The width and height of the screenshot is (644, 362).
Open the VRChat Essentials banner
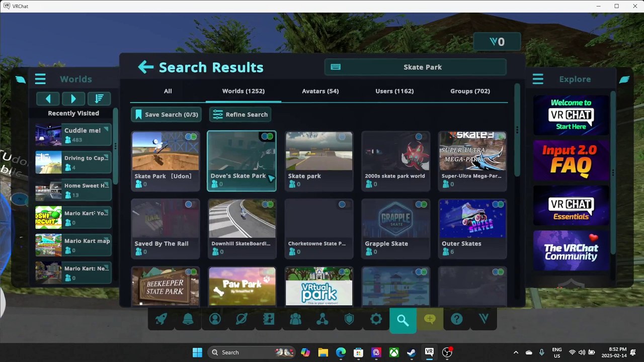pyautogui.click(x=571, y=205)
